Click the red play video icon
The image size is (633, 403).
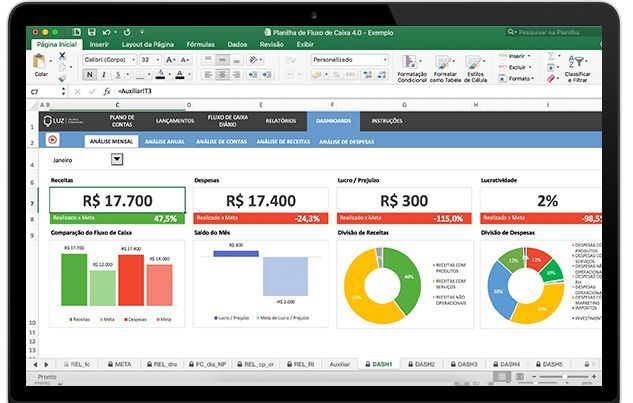pos(52,140)
